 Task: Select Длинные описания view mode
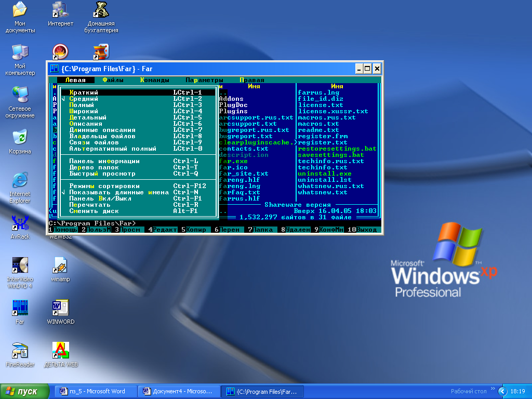(138, 130)
